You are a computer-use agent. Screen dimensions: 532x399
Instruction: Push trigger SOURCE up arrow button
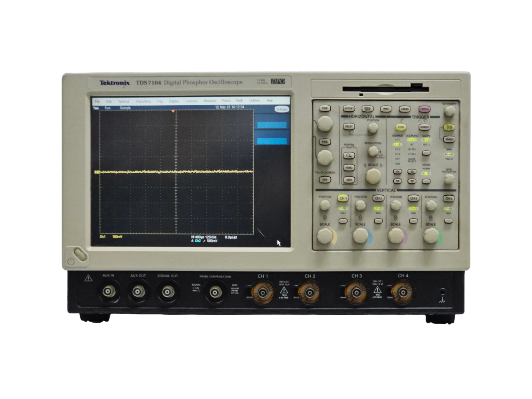[397, 172]
